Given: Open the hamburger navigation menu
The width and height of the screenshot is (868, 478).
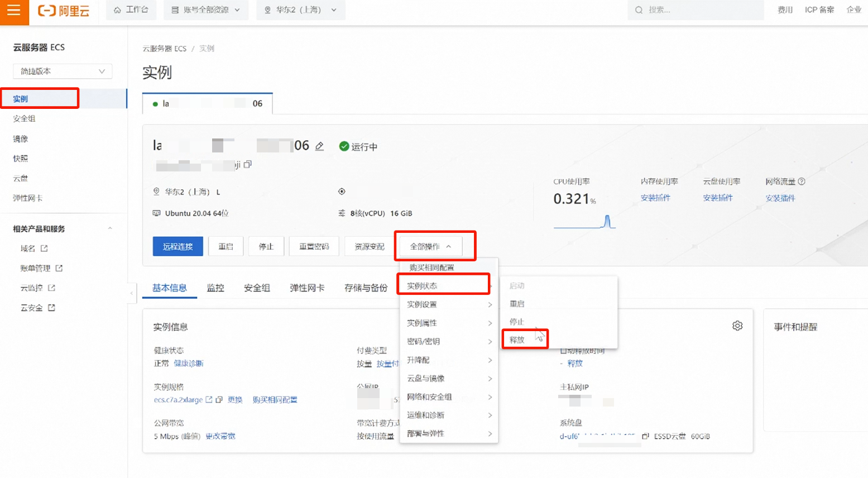Looking at the screenshot, I should 14,11.
